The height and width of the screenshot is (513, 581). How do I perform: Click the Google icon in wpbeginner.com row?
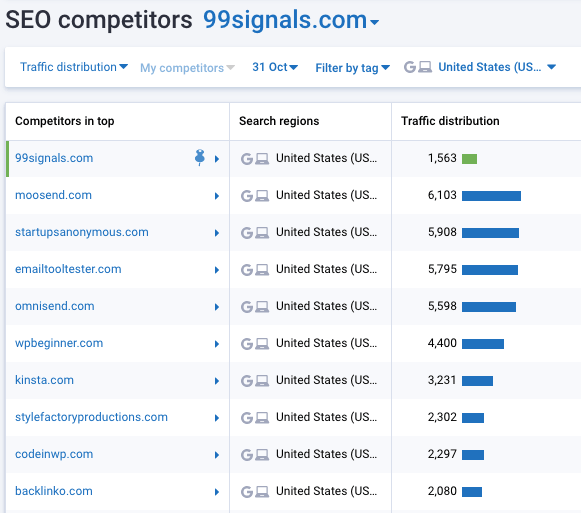(247, 344)
